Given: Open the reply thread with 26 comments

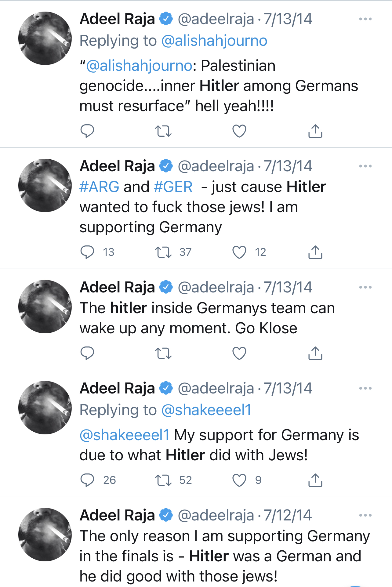Looking at the screenshot, I should point(87,480).
